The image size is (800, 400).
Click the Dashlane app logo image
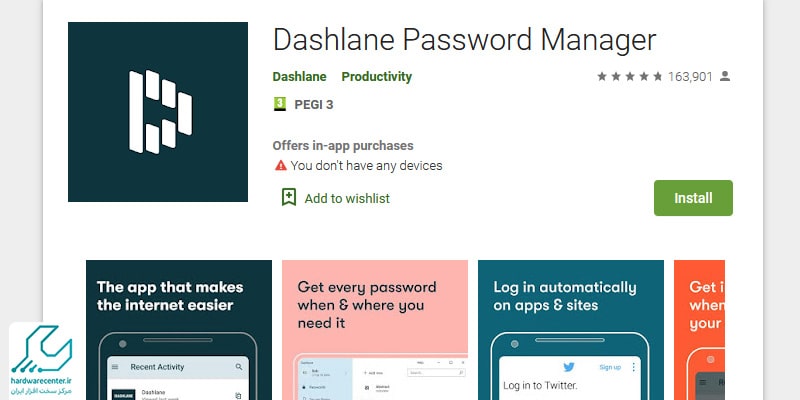158,112
